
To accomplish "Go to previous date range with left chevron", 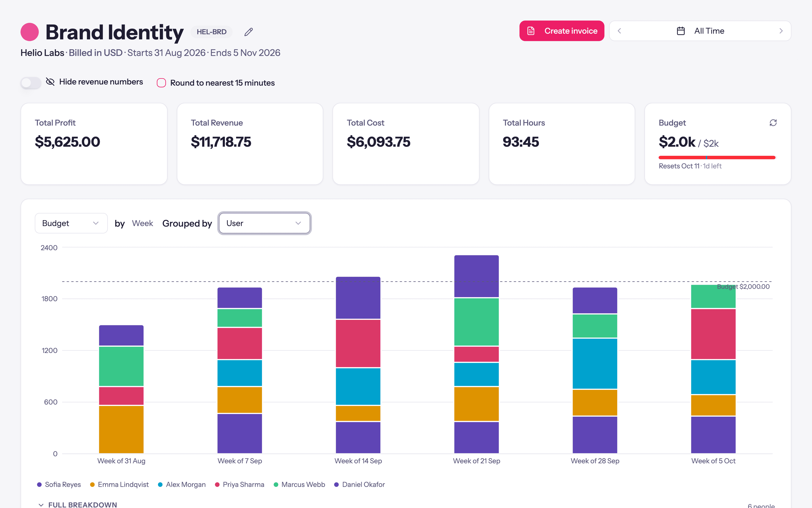I will click(619, 31).
